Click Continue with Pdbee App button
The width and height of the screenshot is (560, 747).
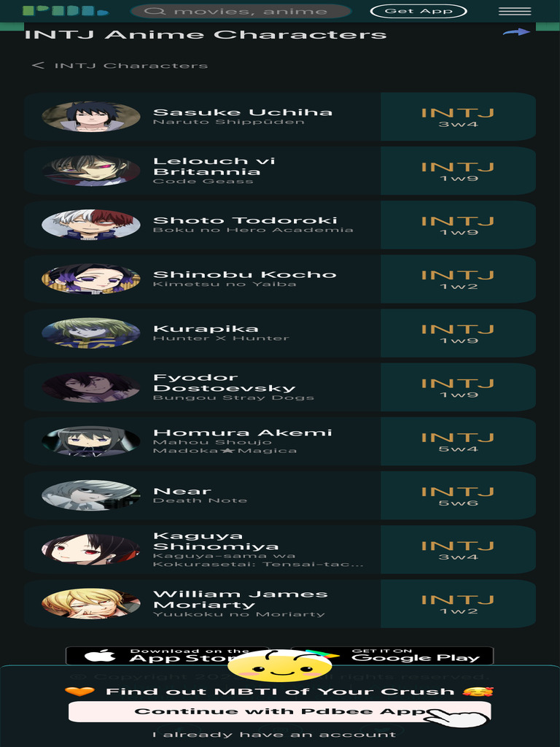coord(279,711)
